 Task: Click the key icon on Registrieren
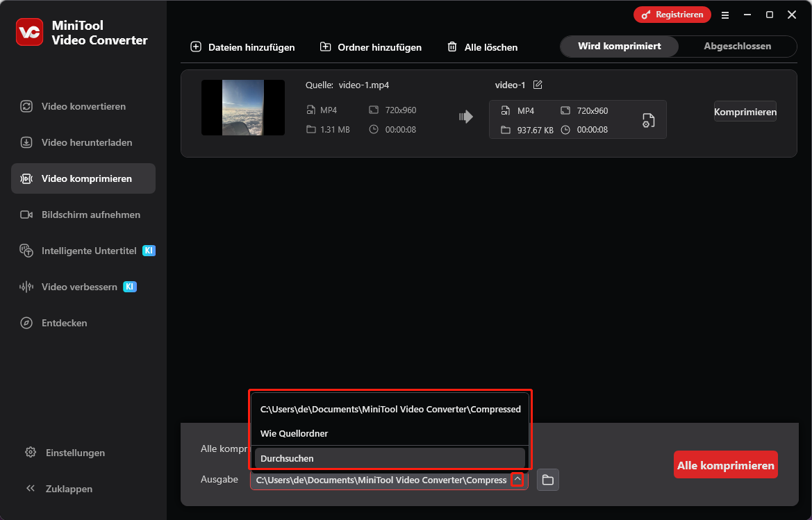click(x=646, y=15)
